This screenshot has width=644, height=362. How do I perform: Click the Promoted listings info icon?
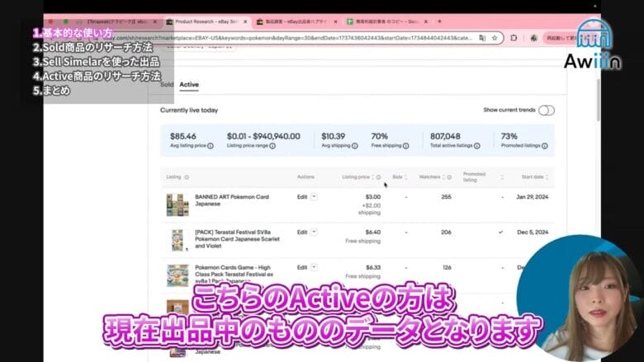pos(543,146)
